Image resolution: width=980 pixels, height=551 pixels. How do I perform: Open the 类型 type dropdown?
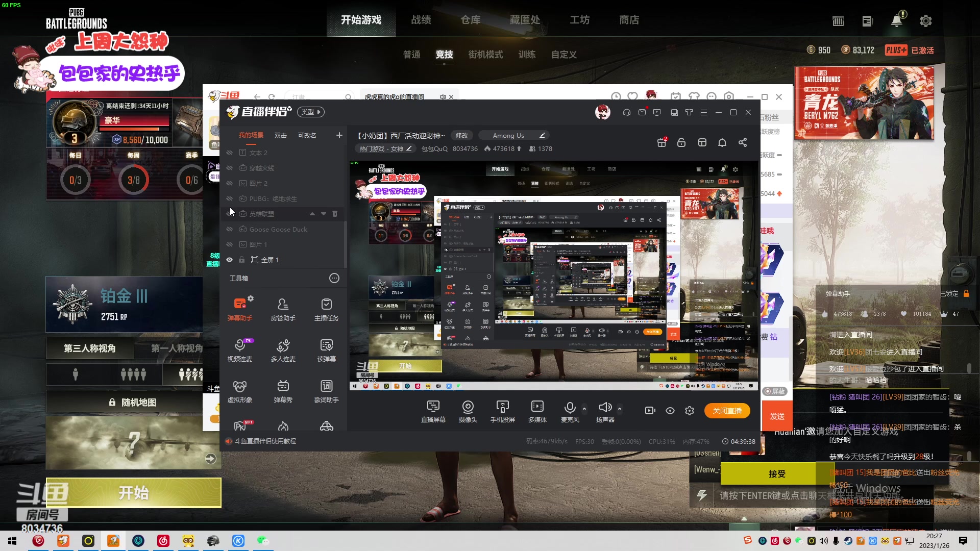(311, 112)
